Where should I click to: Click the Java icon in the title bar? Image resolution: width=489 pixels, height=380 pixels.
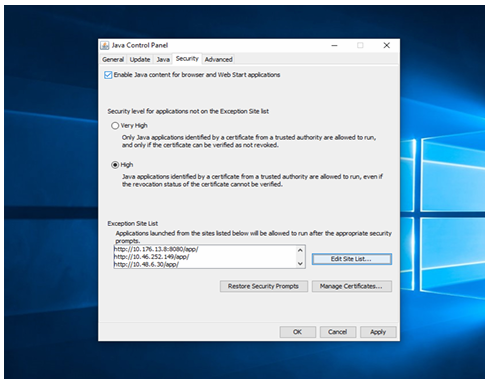tap(105, 45)
